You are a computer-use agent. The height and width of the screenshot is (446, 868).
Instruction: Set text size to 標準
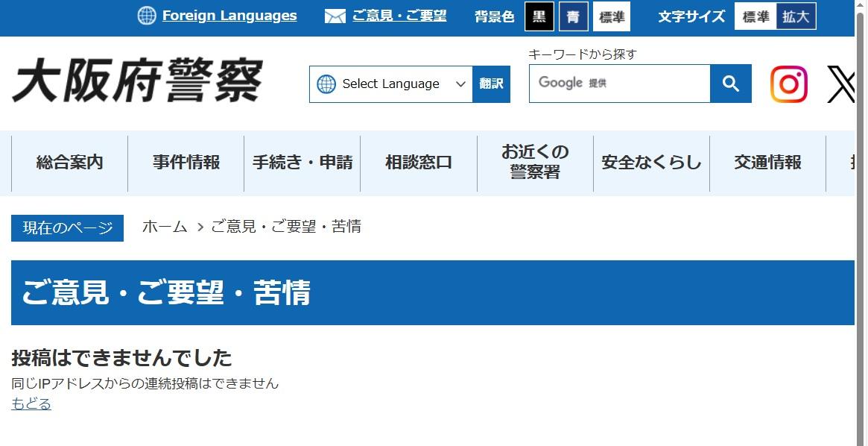[x=755, y=16]
